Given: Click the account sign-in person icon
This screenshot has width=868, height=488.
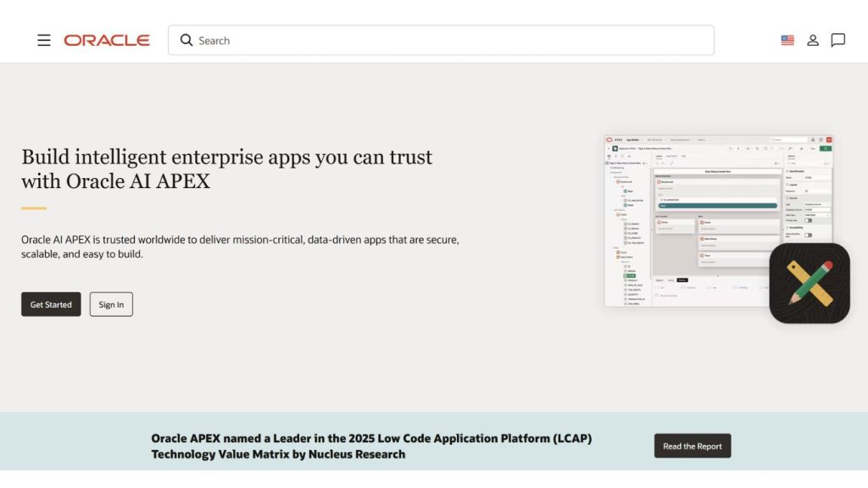Looking at the screenshot, I should point(813,40).
